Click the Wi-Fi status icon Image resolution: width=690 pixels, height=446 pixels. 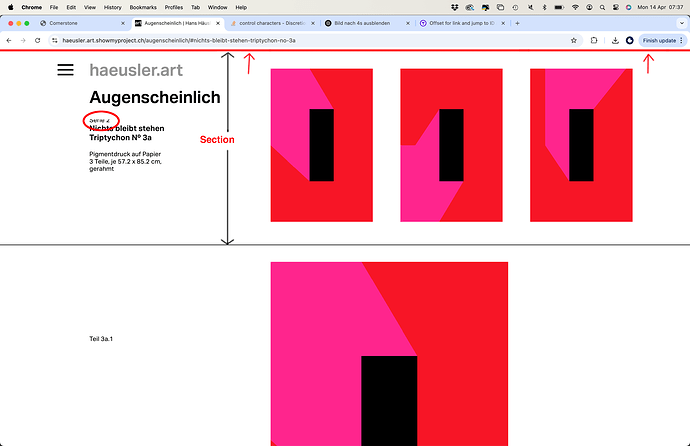click(577, 7)
